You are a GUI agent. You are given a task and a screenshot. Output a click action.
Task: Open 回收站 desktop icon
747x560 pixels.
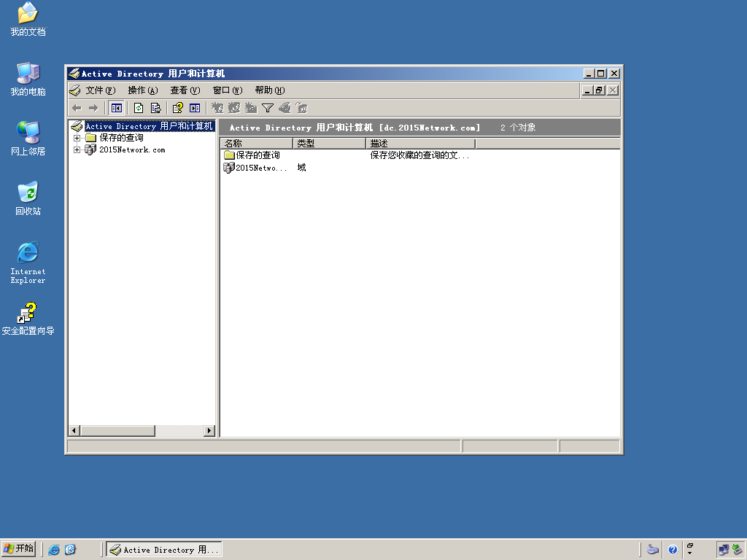(28, 198)
